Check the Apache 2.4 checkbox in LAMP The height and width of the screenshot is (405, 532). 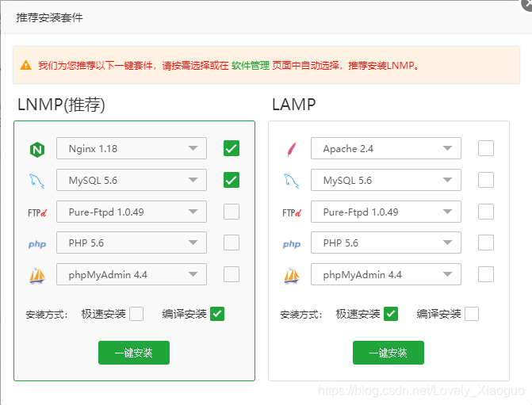486,148
